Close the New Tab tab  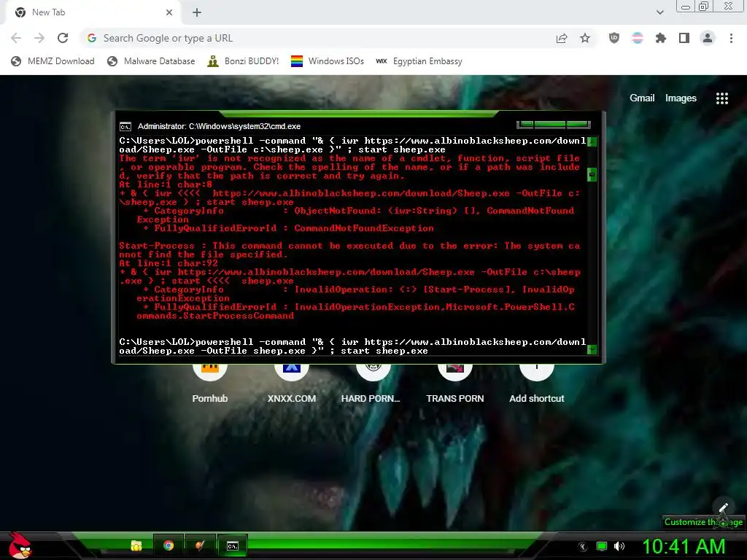[x=169, y=12]
